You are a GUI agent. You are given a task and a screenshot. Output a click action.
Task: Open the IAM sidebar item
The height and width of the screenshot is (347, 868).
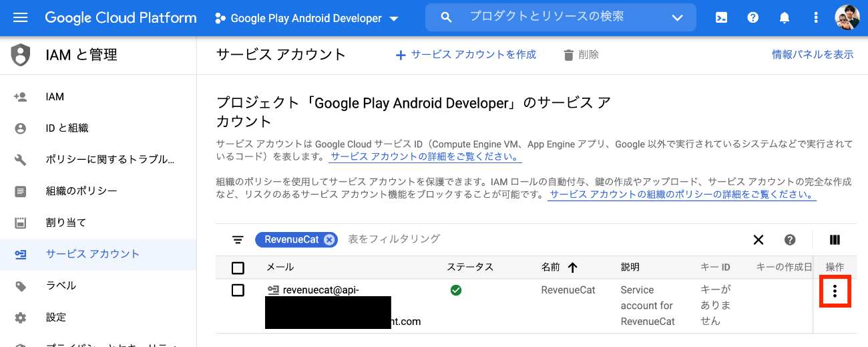pos(98,97)
